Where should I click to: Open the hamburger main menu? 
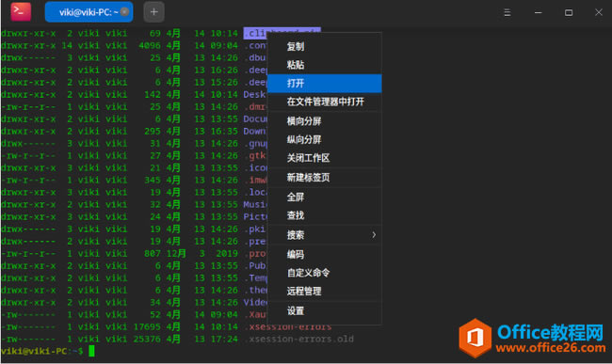pos(507,12)
